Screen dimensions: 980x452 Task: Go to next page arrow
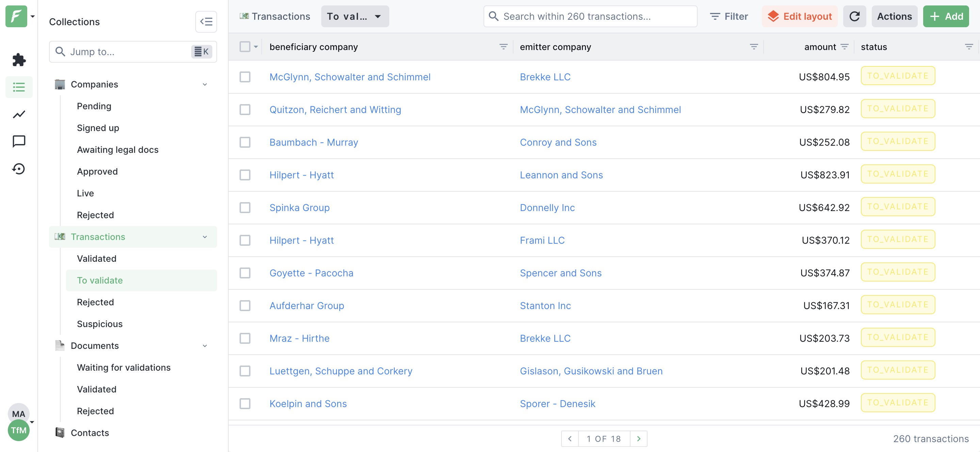point(638,439)
